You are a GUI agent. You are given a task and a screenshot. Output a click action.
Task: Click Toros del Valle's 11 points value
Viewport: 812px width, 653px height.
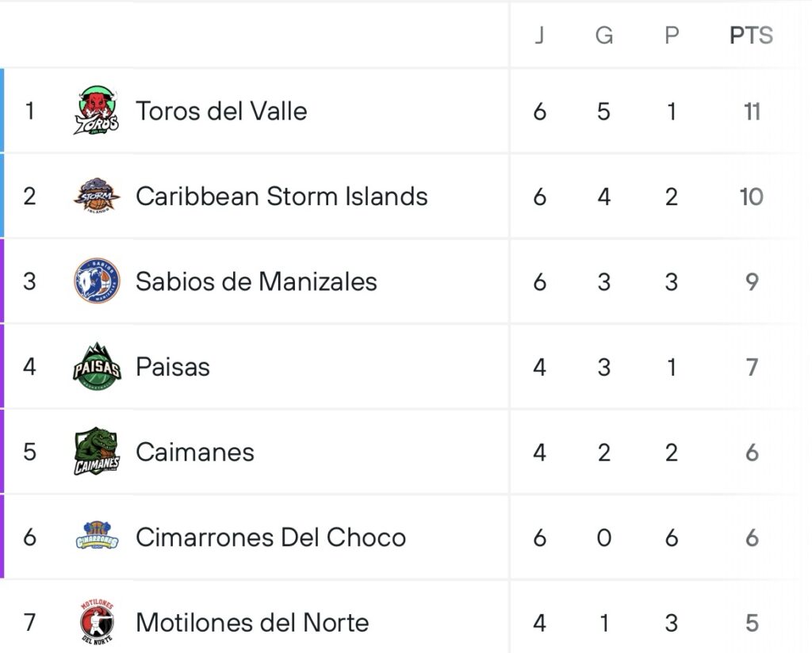752,111
